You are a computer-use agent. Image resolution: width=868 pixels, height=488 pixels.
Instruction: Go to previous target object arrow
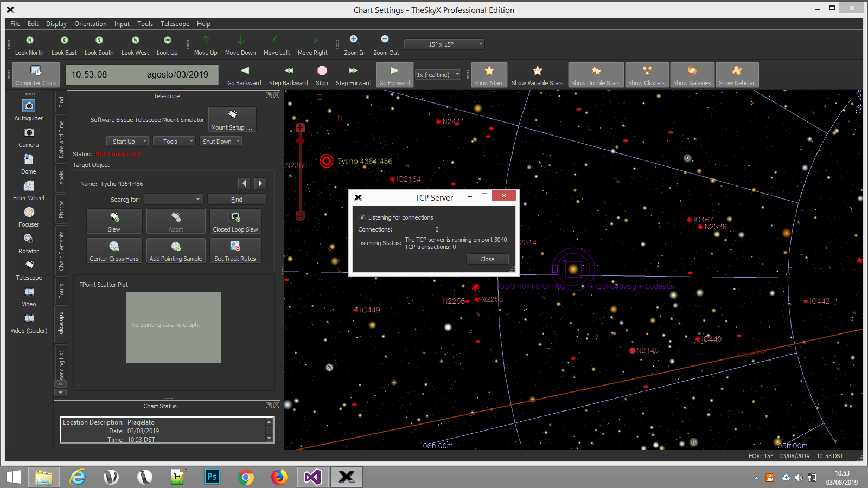point(244,183)
